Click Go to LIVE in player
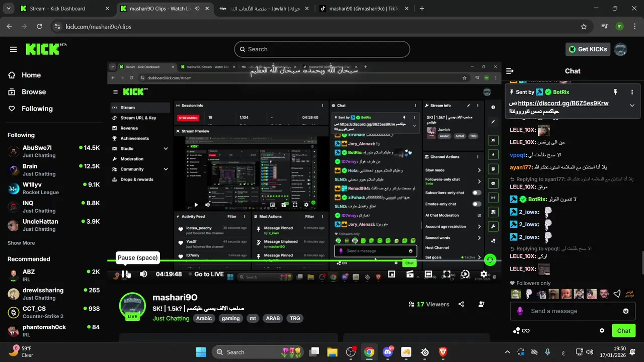This screenshot has height=362, width=644. pyautogui.click(x=209, y=274)
